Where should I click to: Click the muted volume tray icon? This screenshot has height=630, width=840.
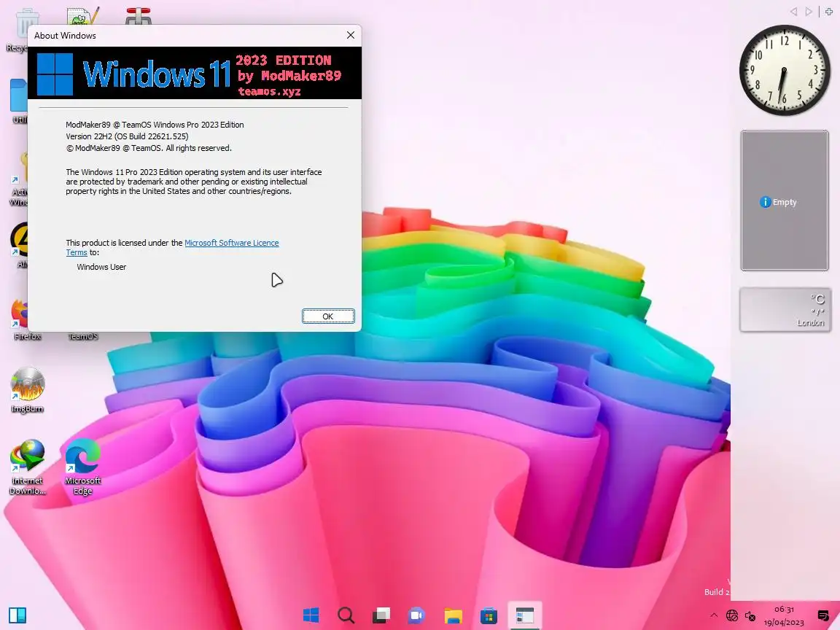750,615
